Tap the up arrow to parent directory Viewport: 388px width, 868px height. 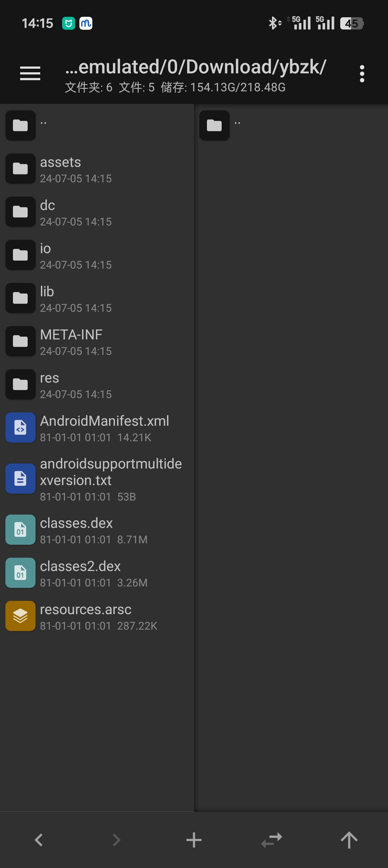(349, 840)
